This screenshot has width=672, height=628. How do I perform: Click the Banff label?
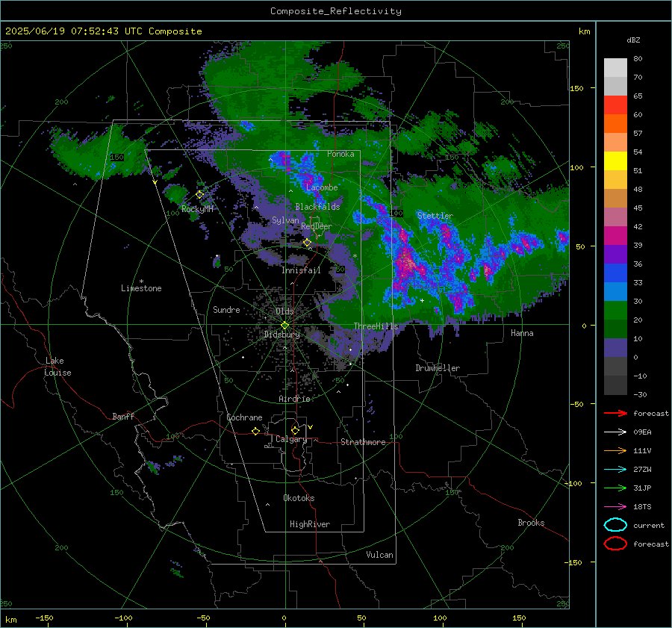tap(123, 417)
